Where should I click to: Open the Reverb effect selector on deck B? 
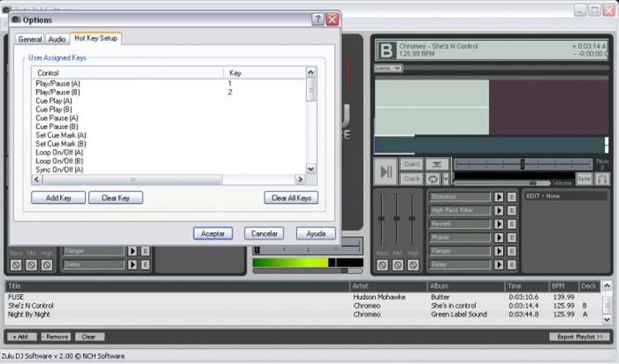(460, 224)
